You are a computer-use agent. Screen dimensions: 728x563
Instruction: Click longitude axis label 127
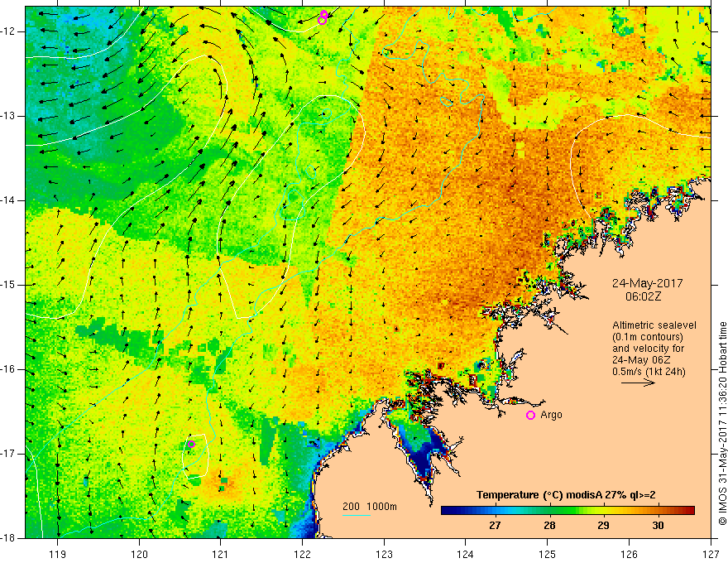[x=711, y=554]
